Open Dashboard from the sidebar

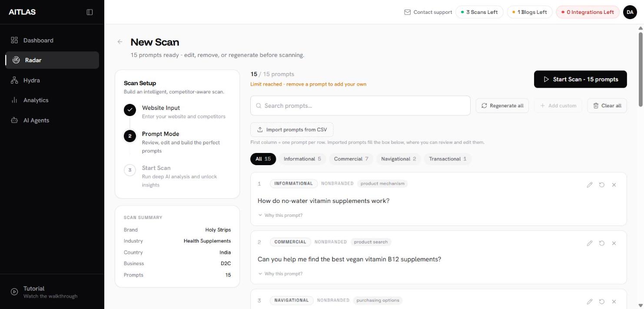52,40
